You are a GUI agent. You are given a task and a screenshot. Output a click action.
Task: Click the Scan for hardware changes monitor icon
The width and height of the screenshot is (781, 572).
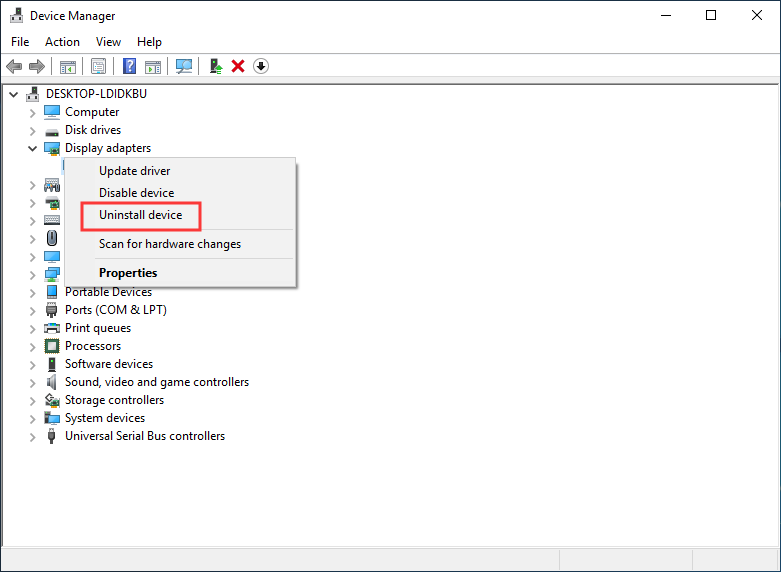(x=184, y=66)
